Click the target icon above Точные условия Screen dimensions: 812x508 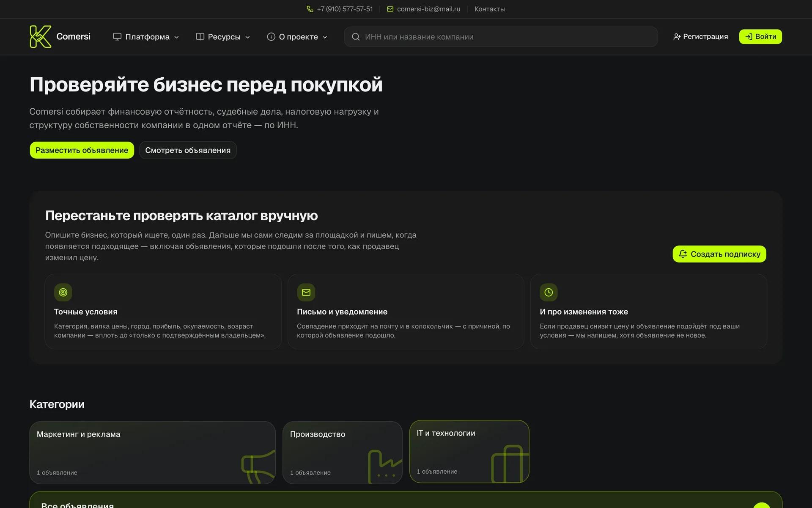point(63,292)
